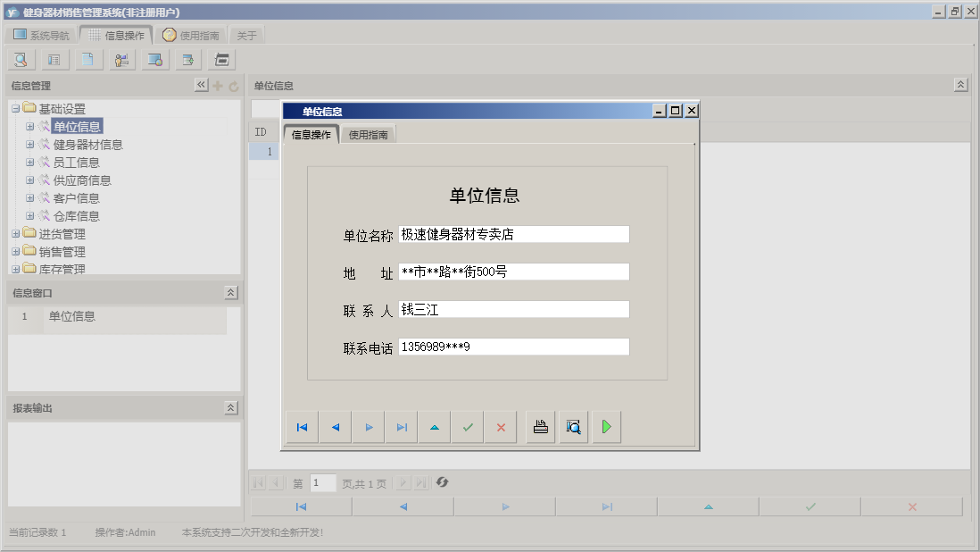Collapse the 信息管理 panel
This screenshot has width=980, height=552.
pyautogui.click(x=201, y=85)
